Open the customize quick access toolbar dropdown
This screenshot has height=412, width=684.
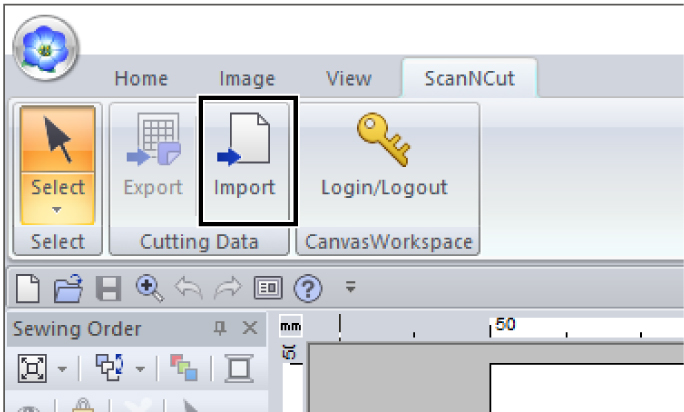coord(350,287)
